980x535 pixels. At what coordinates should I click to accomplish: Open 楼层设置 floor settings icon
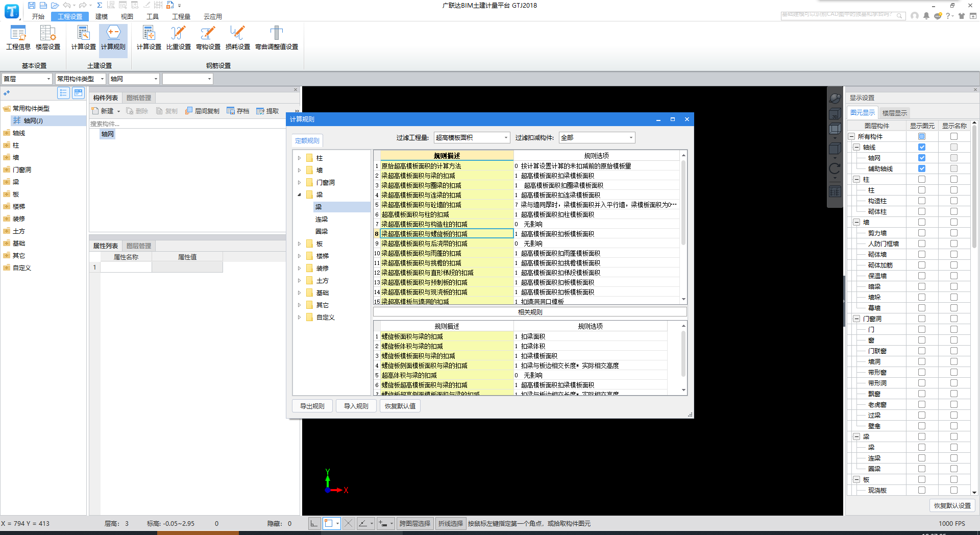click(48, 38)
